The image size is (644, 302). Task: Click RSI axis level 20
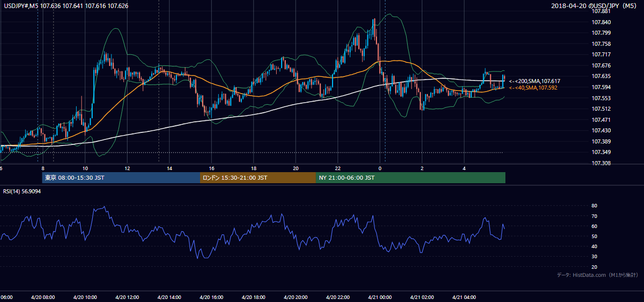click(x=594, y=267)
